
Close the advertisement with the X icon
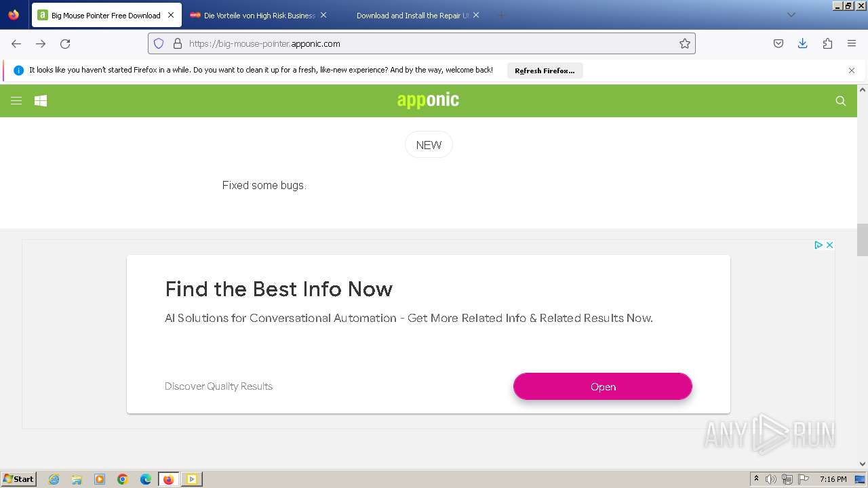pyautogui.click(x=829, y=245)
